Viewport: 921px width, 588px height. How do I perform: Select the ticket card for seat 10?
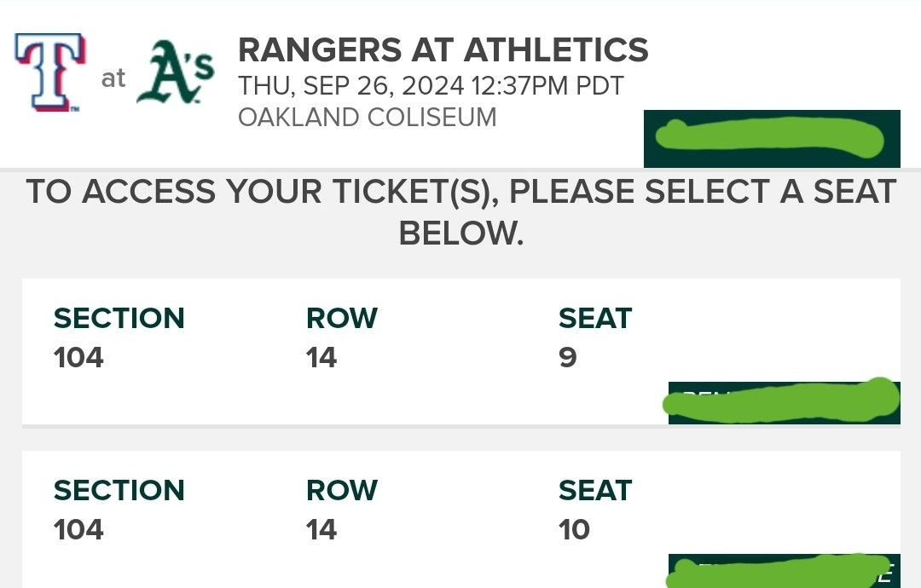pyautogui.click(x=461, y=519)
